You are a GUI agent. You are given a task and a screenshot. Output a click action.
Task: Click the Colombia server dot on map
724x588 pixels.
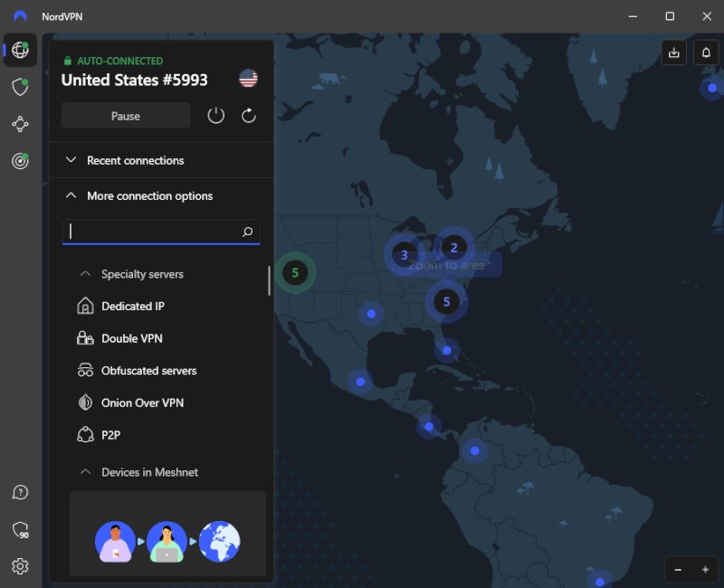pos(474,450)
